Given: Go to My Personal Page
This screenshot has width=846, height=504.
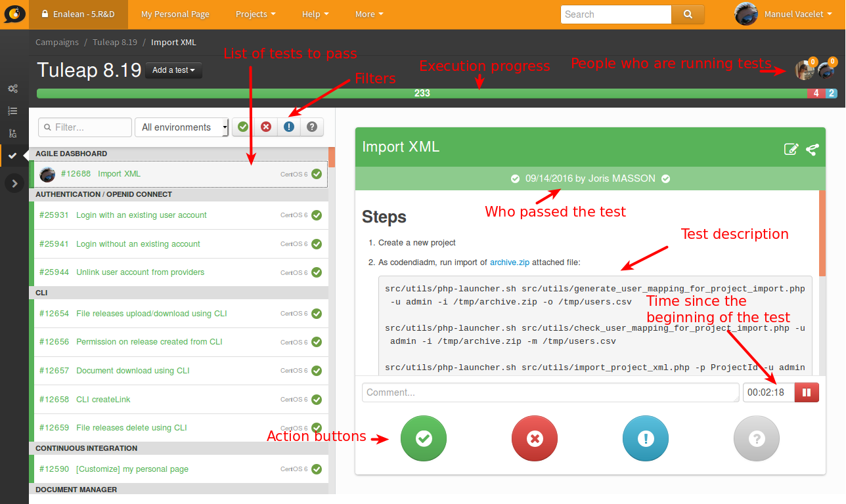Looking at the screenshot, I should click(x=175, y=14).
